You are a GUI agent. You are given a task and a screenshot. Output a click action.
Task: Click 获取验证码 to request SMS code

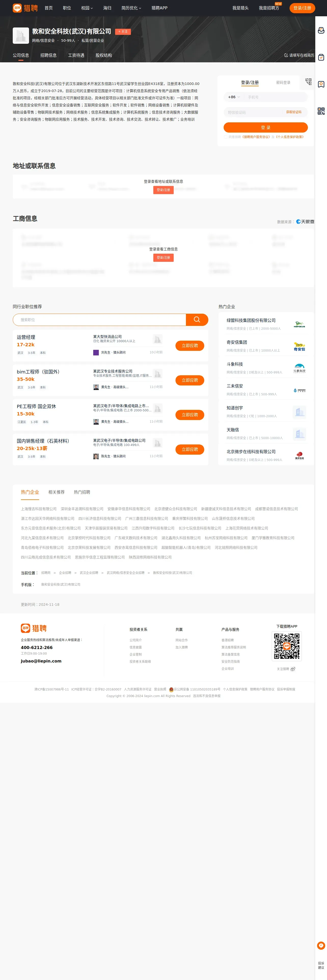point(294,112)
